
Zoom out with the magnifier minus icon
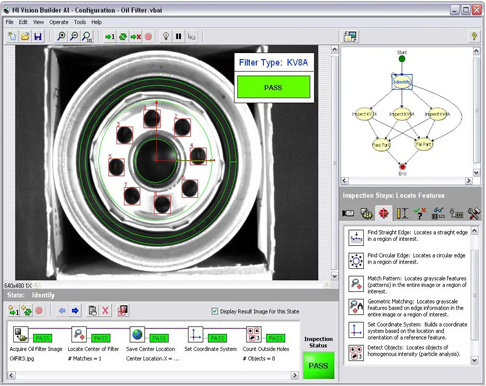(x=74, y=36)
